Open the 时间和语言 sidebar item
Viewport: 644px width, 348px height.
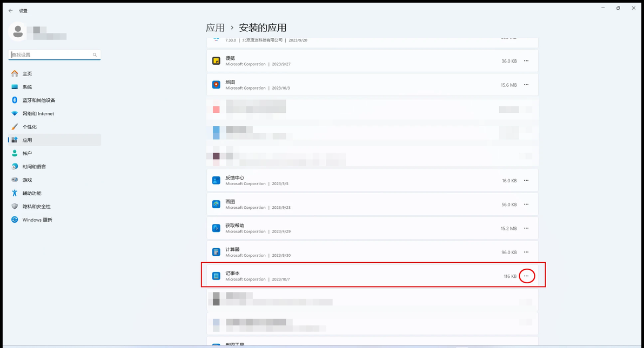point(54,167)
